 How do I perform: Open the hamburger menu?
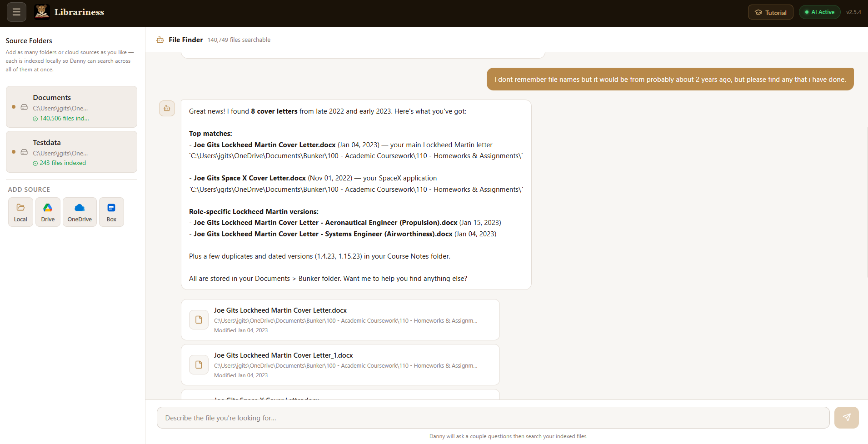16,12
